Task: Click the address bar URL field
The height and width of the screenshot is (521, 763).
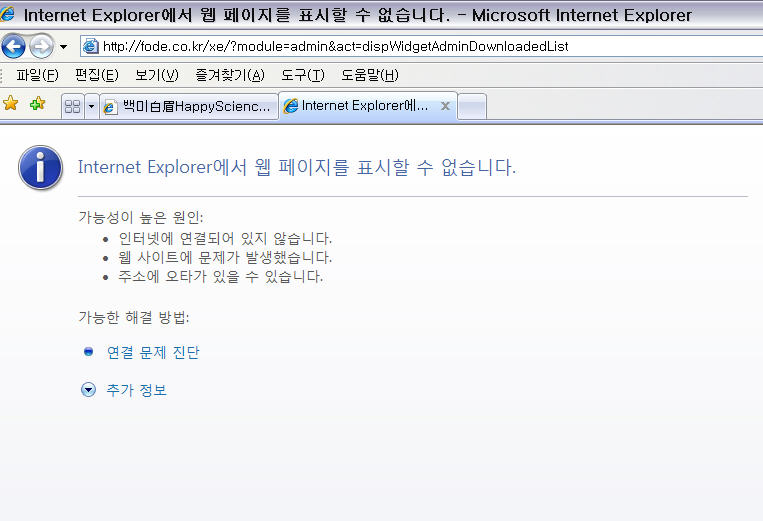Action: pyautogui.click(x=421, y=46)
